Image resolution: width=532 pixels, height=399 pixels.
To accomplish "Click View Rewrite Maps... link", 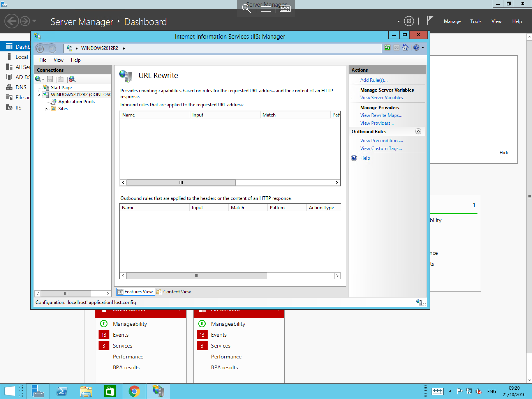I will point(381,115).
